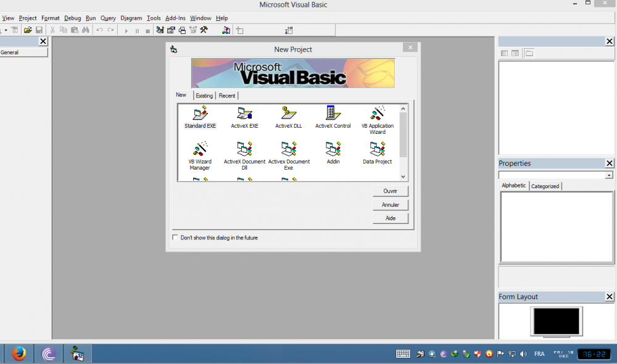This screenshot has width=617, height=364.
Task: Select the ActiveX EXE project type
Action: pos(244,117)
